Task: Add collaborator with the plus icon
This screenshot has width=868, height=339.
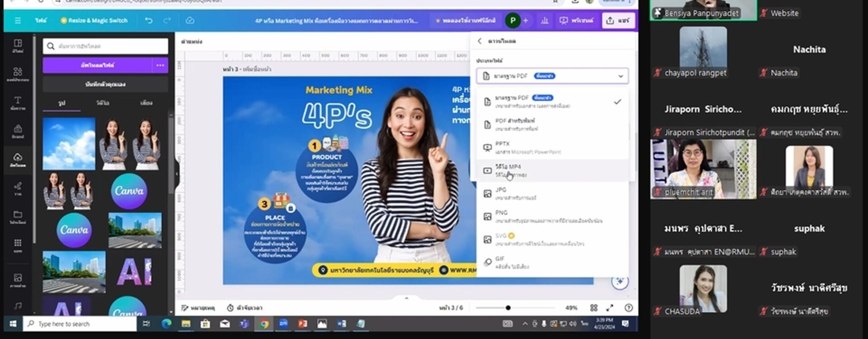Action: point(526,20)
